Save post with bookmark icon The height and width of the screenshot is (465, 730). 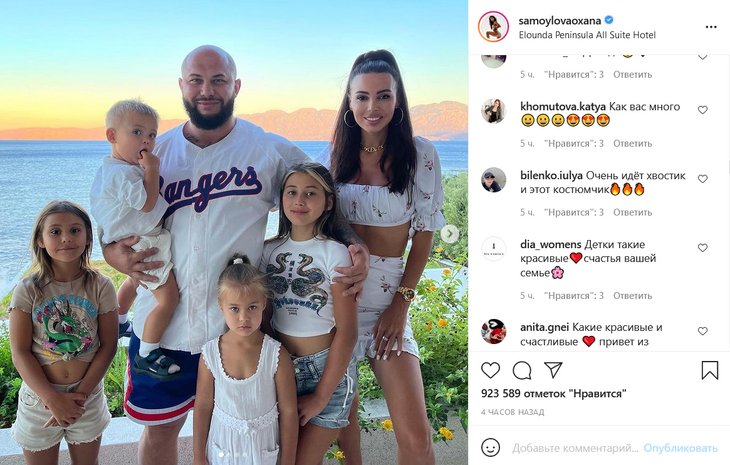710,371
